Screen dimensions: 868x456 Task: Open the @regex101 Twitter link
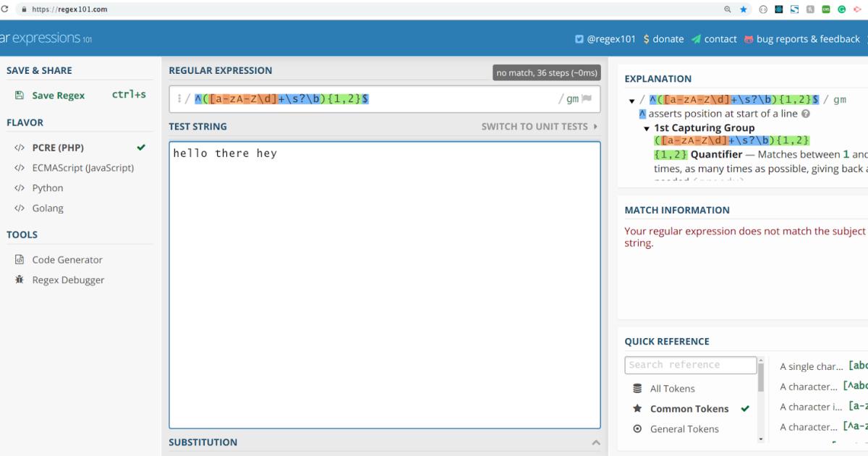tap(611, 39)
